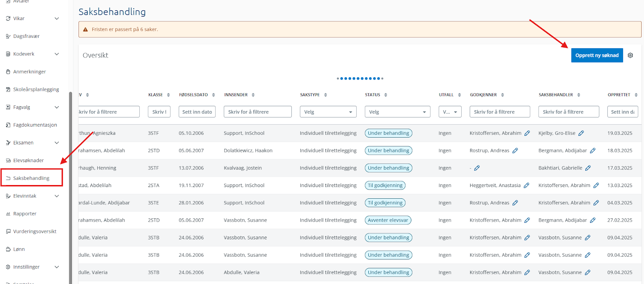Focus the SAKSBEHANDLER filter input
Screen dimensions: 644x284
[569, 112]
